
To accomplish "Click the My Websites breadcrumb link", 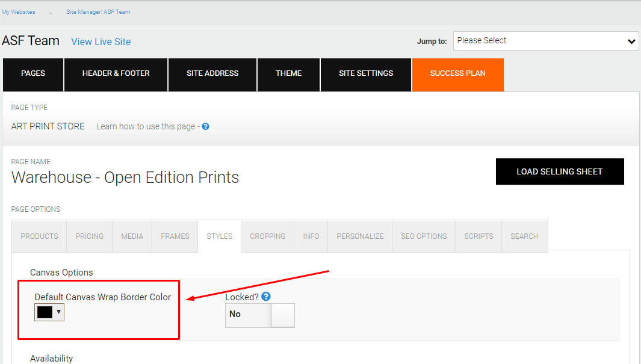I will pos(18,12).
